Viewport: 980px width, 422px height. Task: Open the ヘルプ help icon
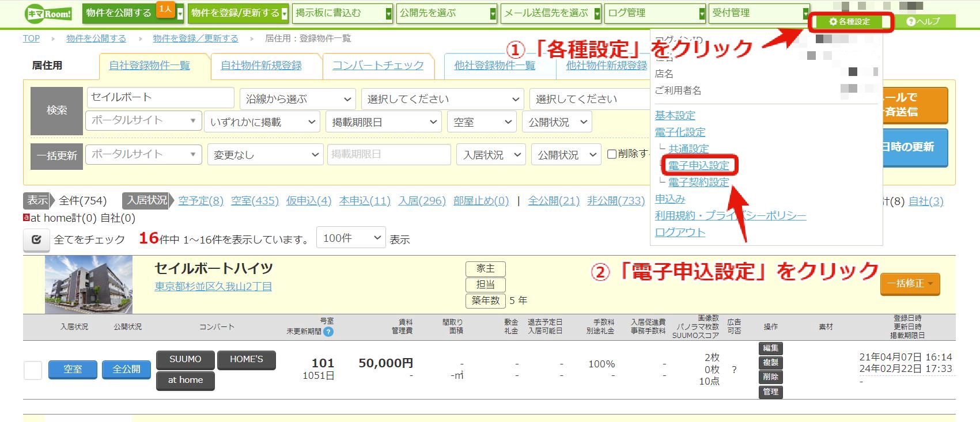coord(923,22)
